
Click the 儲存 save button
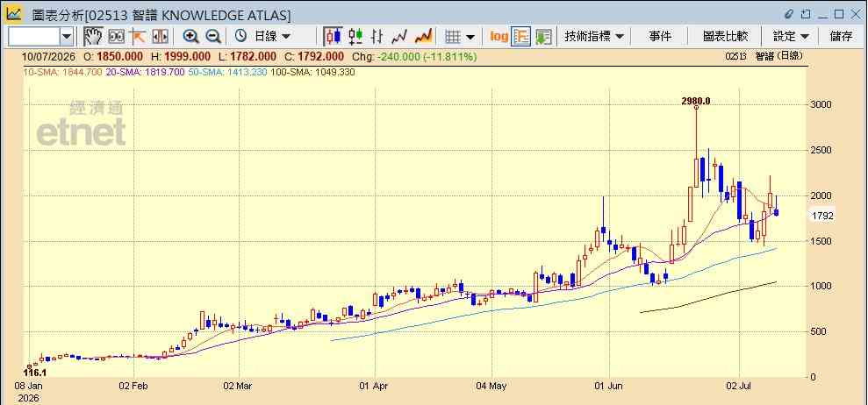(x=842, y=37)
